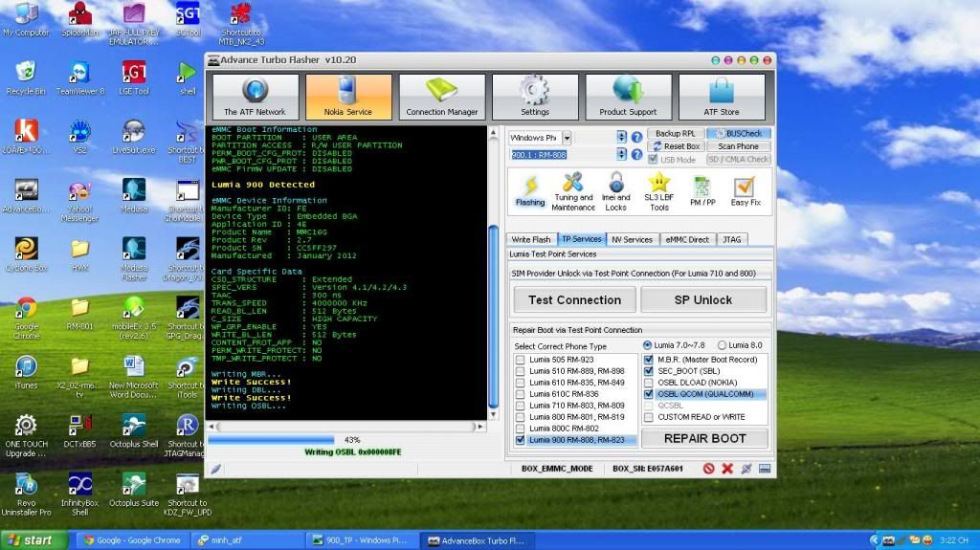Open The ATF Network section
This screenshot has width=980, height=550.
coord(255,97)
